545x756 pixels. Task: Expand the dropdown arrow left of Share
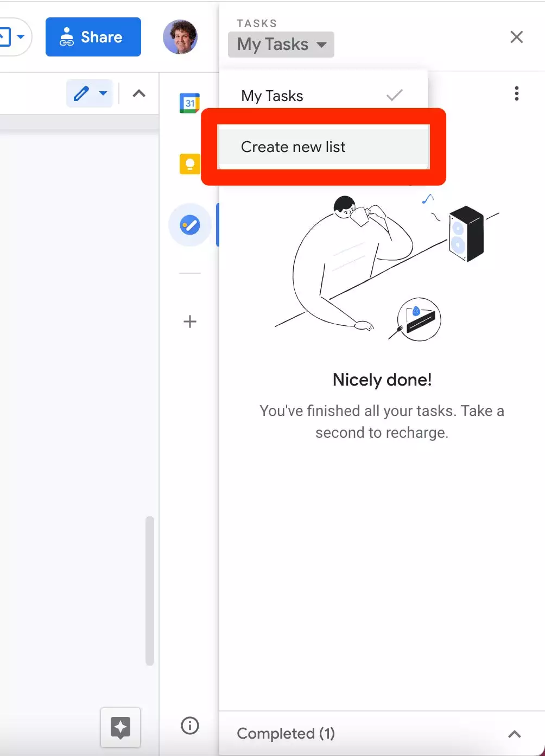(21, 37)
